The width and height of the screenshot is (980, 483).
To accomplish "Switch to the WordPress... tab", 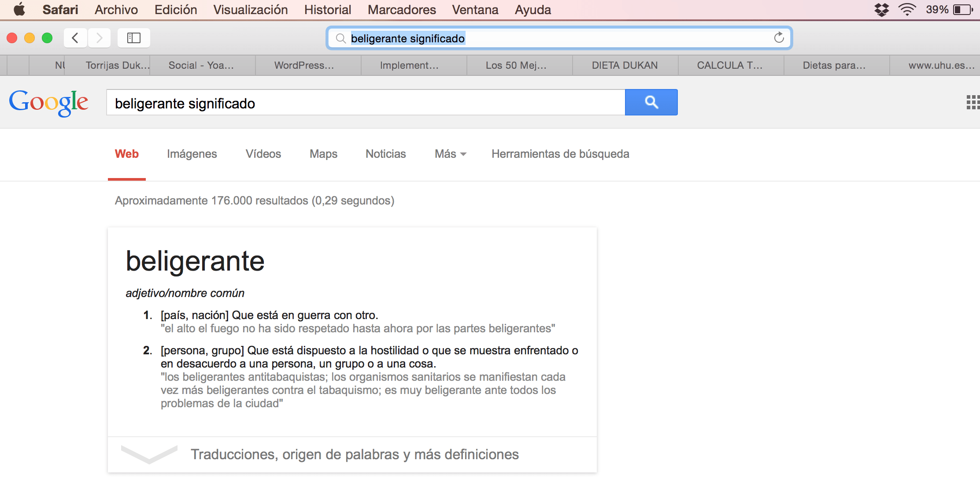I will pyautogui.click(x=308, y=65).
